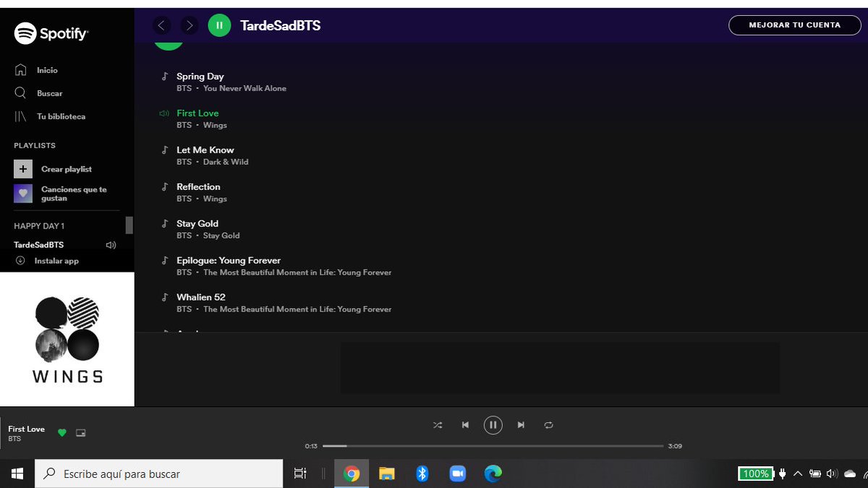The width and height of the screenshot is (868, 488).
Task: Open Task View in the taskbar
Action: (300, 474)
